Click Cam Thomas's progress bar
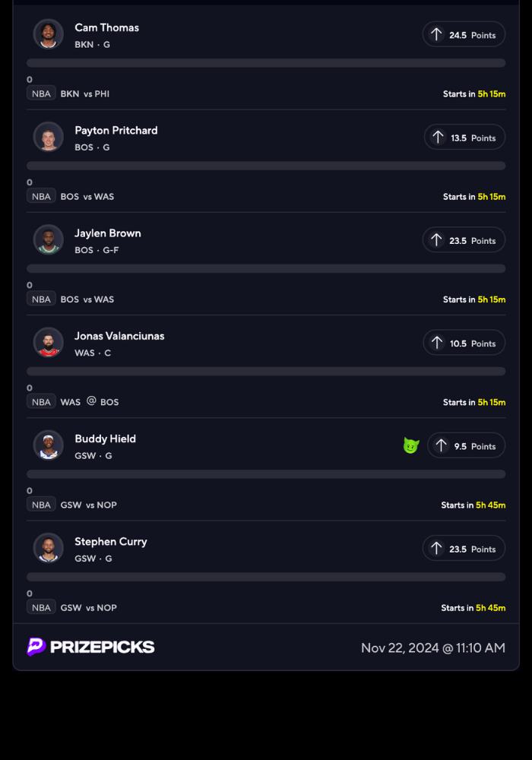 point(266,63)
